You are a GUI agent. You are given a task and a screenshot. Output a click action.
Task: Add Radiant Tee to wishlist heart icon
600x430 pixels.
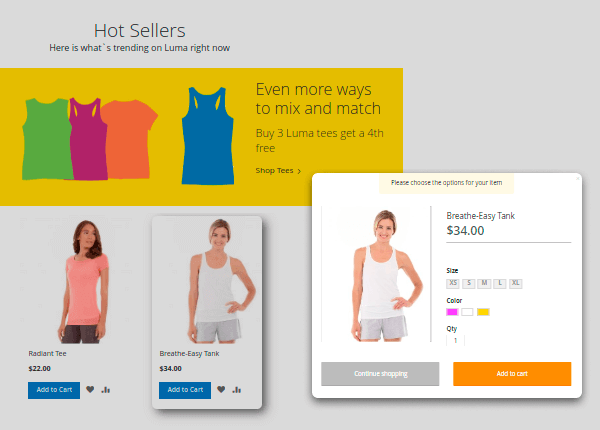[90, 389]
